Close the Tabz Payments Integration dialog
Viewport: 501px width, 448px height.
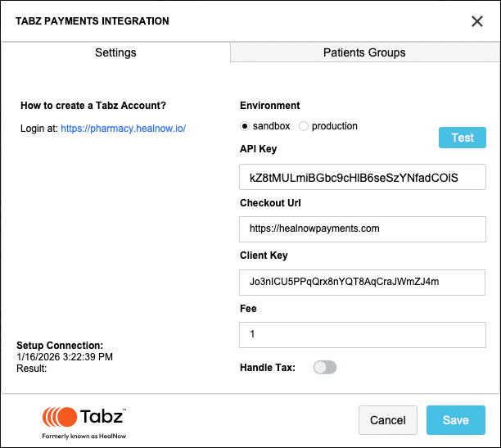[477, 21]
